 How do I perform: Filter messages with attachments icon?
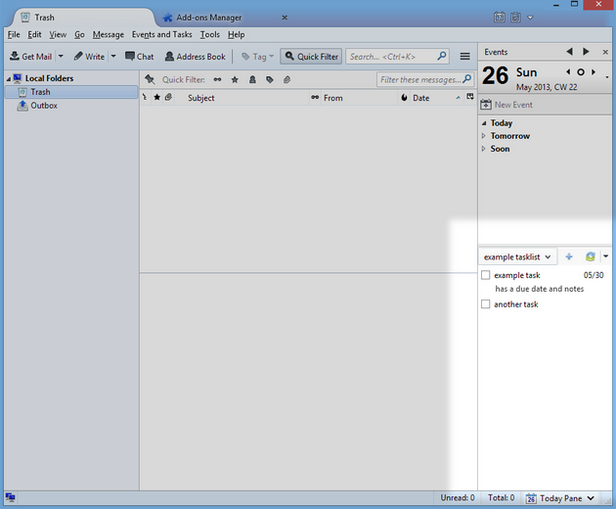[x=286, y=80]
